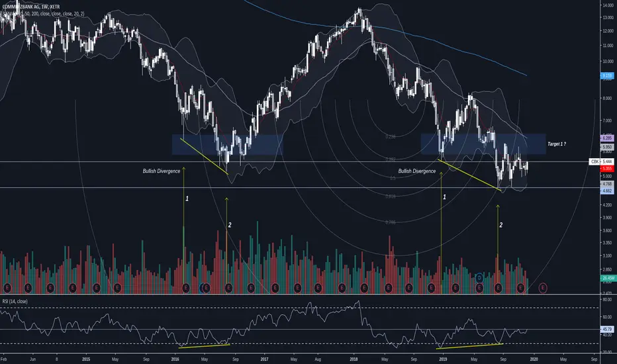Image resolution: width=617 pixels, height=364 pixels.
Task: Open the upcoming earnings E marker after the last candle
Action: (543, 288)
